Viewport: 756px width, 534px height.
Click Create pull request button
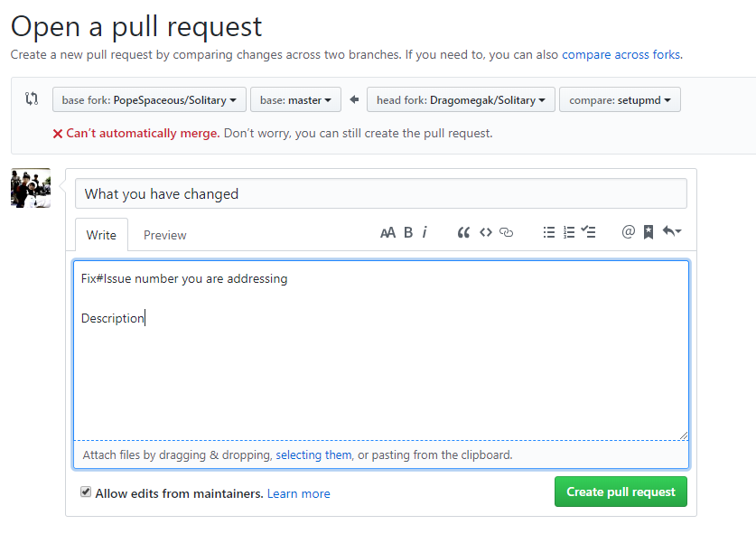click(621, 492)
